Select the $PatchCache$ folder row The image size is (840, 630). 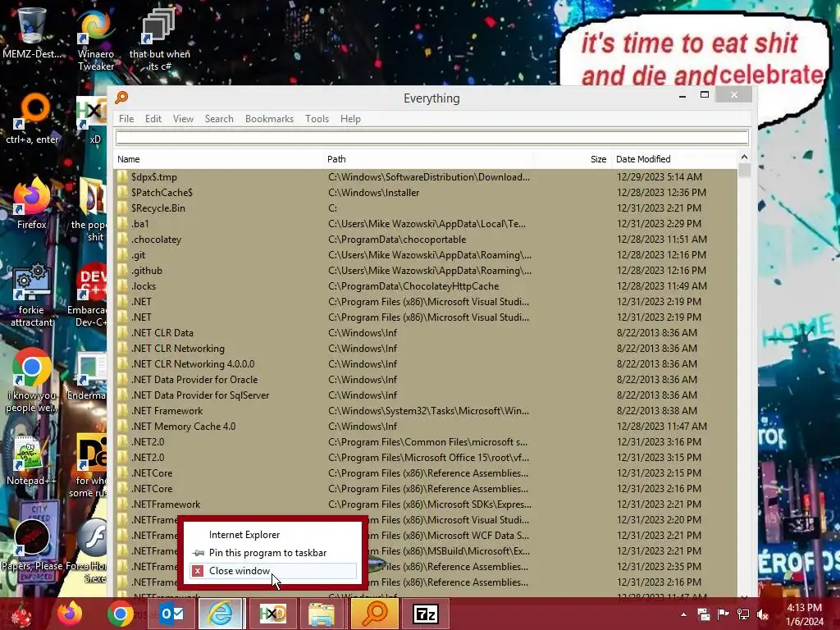[x=425, y=192]
